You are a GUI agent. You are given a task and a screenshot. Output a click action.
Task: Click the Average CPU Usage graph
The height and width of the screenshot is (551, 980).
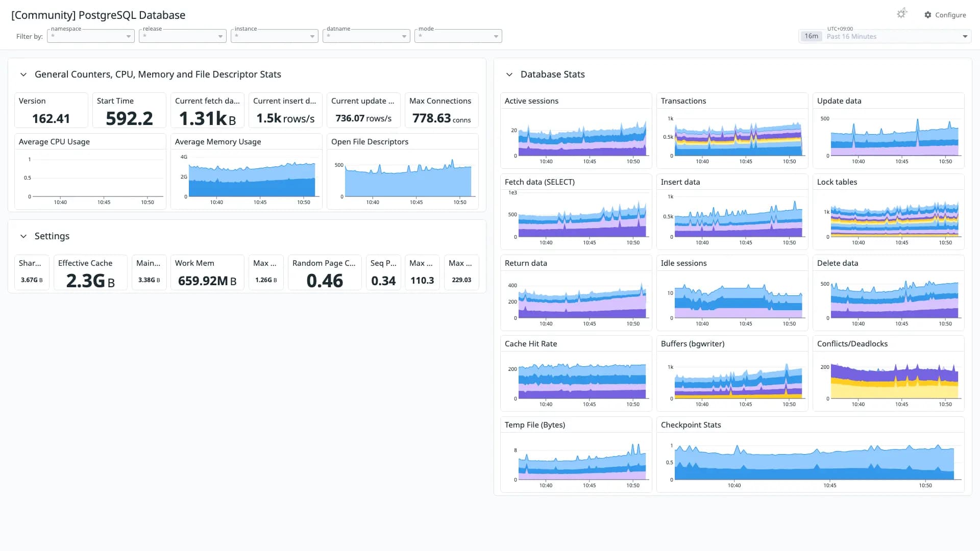(x=90, y=179)
